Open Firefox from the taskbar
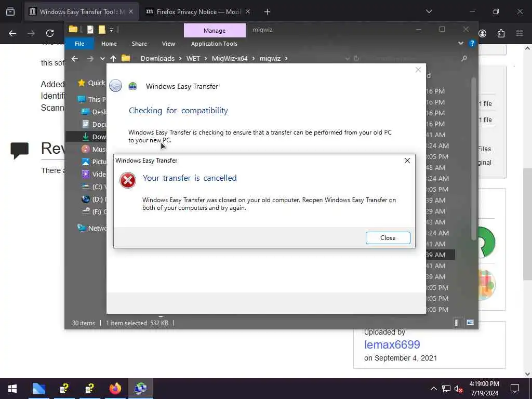532x399 pixels. click(x=115, y=389)
